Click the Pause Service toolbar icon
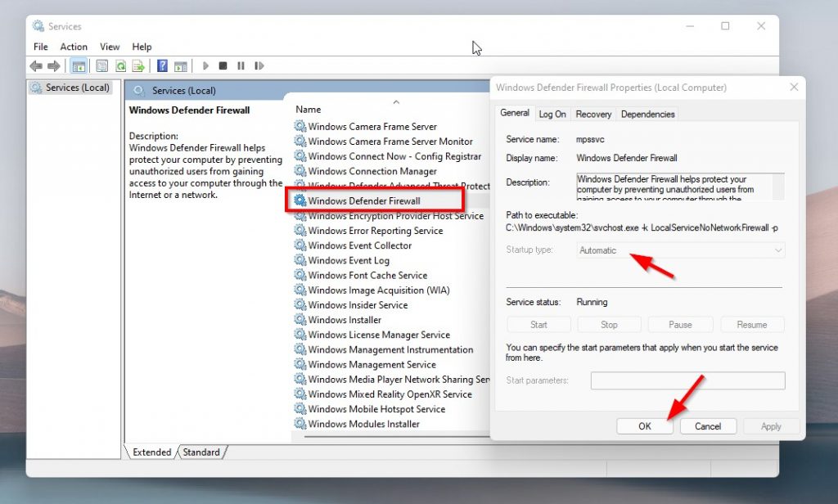The image size is (838, 504). 241,65
